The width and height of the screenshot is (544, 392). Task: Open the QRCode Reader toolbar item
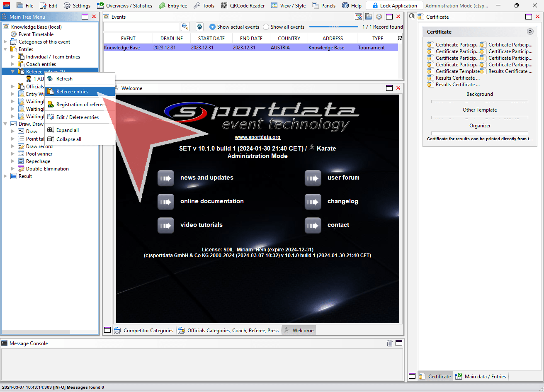243,6
